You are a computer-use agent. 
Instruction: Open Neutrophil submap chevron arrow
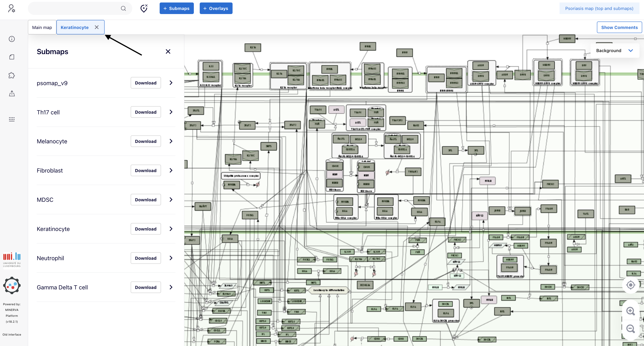click(171, 258)
